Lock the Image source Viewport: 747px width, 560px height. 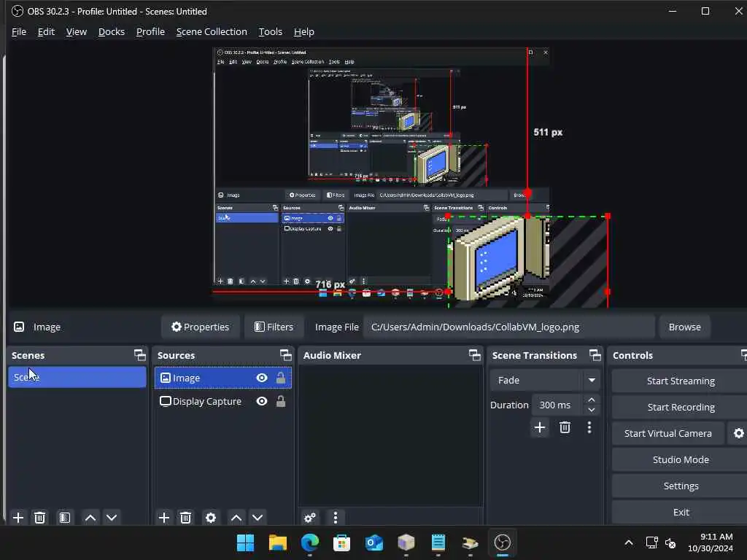pyautogui.click(x=281, y=378)
